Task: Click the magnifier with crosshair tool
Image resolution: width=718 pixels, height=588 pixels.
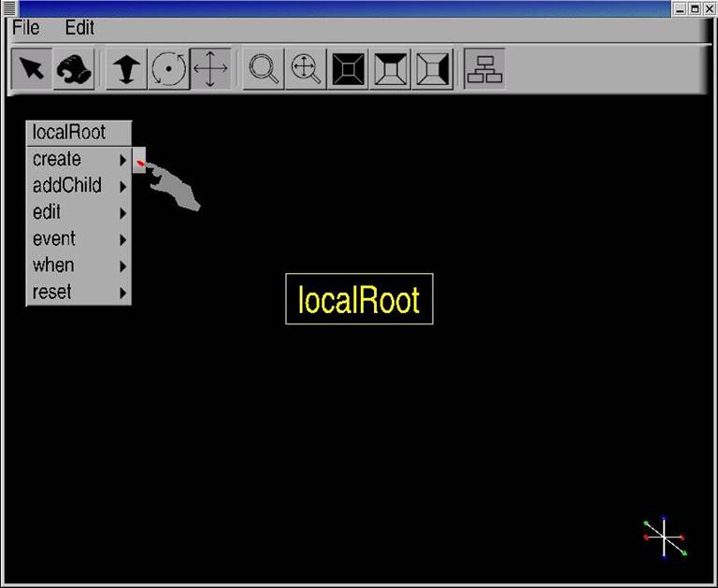Action: [306, 68]
